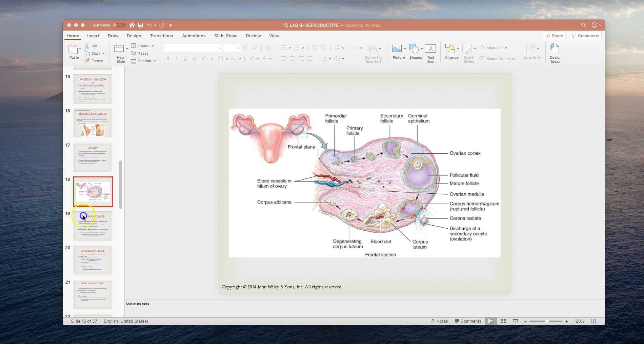Click the Design Ideas icon
This screenshot has width=644, height=344.
click(555, 49)
